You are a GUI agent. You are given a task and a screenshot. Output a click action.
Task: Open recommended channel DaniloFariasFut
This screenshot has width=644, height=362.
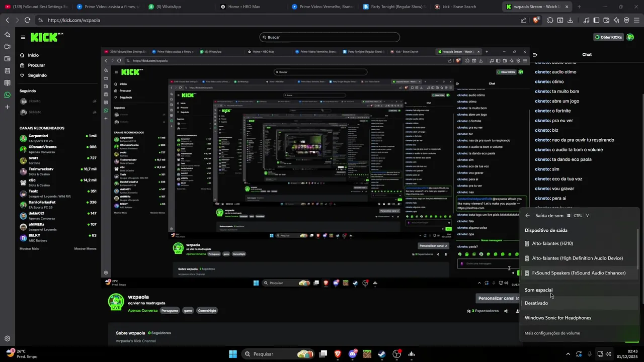pos(58,205)
